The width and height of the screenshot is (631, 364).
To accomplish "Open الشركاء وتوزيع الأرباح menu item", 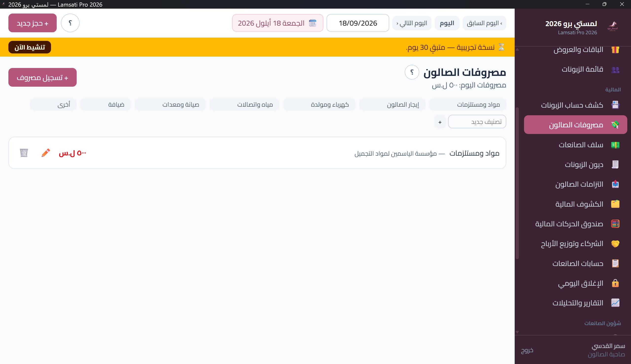I will [x=576, y=244].
